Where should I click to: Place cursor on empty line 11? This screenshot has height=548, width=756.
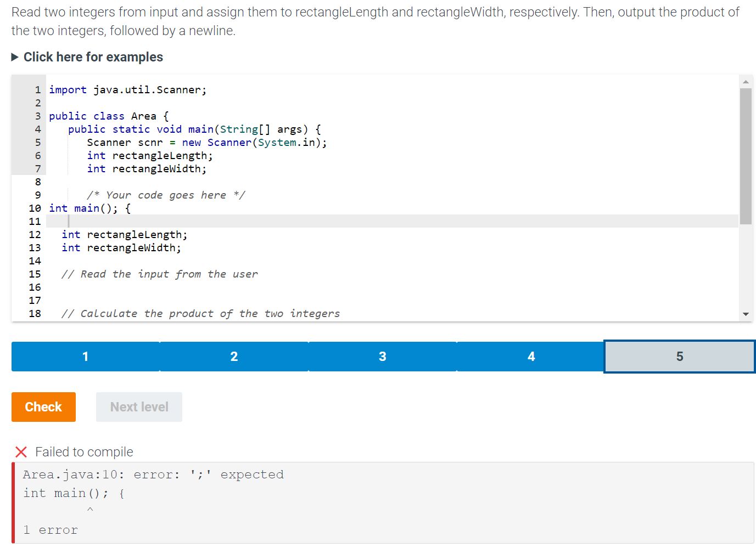click(392, 221)
